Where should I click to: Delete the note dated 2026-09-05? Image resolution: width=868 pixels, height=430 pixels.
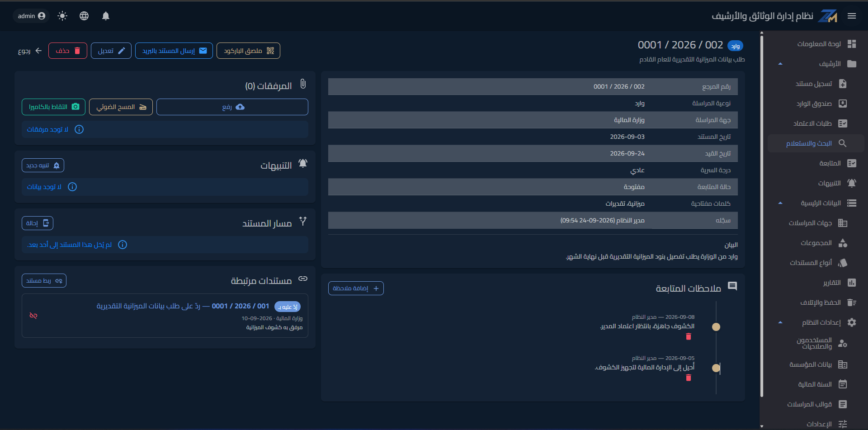click(x=689, y=378)
